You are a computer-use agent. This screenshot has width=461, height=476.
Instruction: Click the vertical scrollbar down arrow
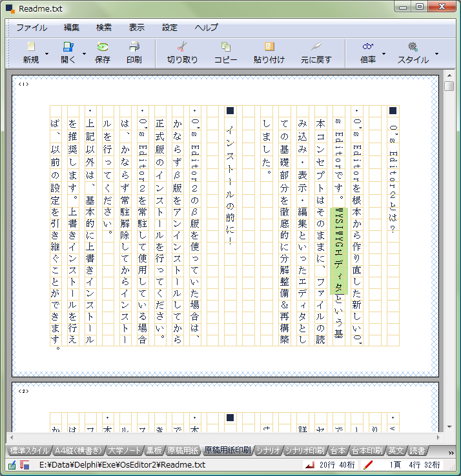point(449,427)
